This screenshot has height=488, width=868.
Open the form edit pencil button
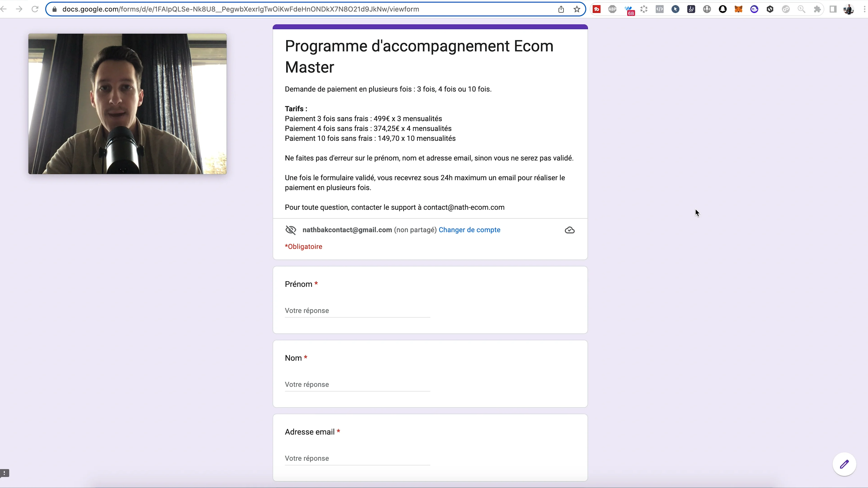point(844,464)
